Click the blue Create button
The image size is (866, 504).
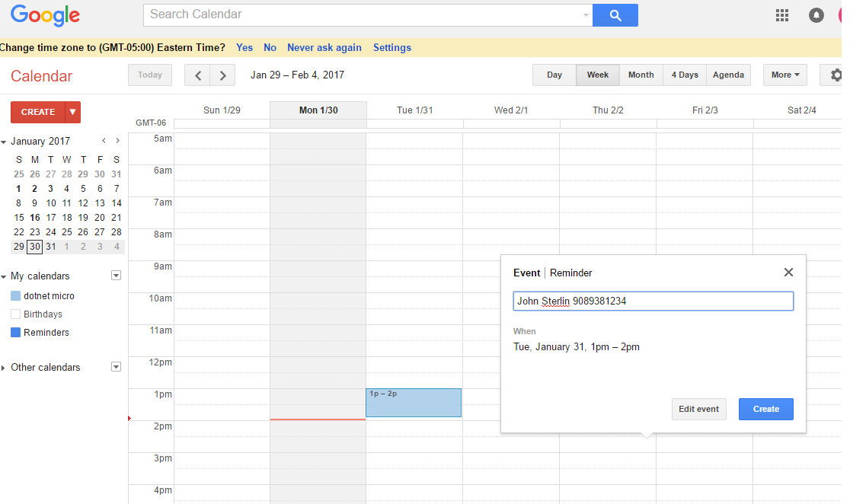click(x=766, y=409)
